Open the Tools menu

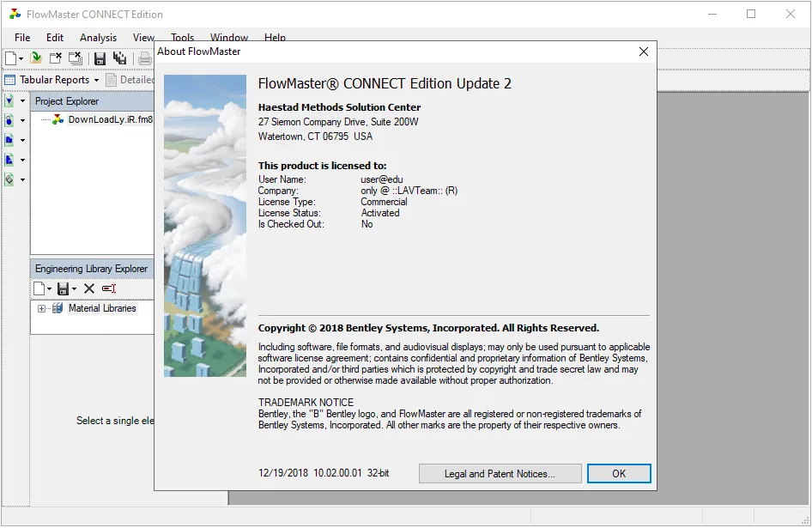(182, 37)
